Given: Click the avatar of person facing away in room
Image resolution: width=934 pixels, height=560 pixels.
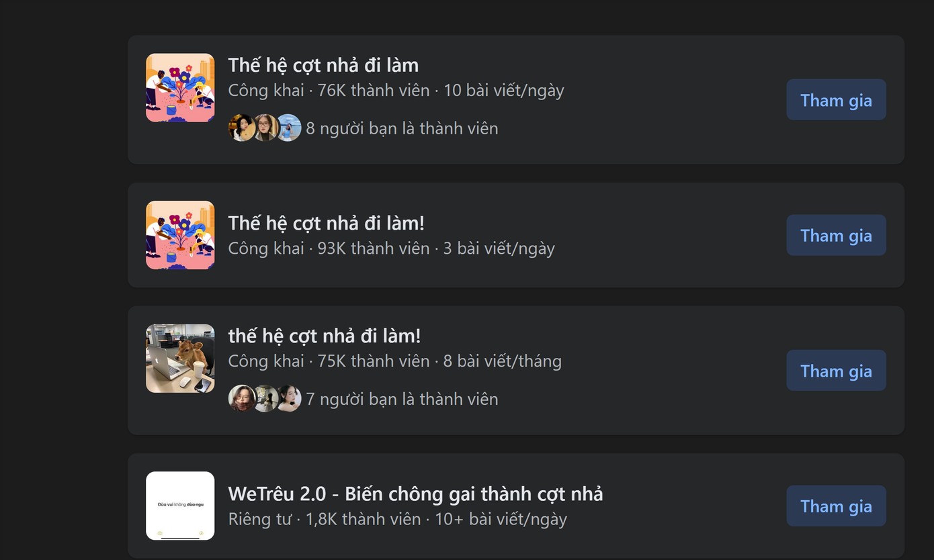Looking at the screenshot, I should pos(265,398).
